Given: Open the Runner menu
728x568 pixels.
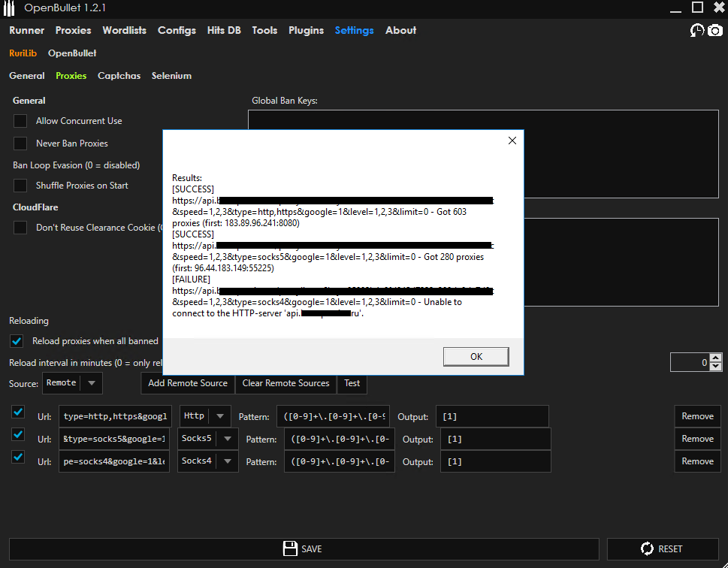Looking at the screenshot, I should click(x=26, y=30).
